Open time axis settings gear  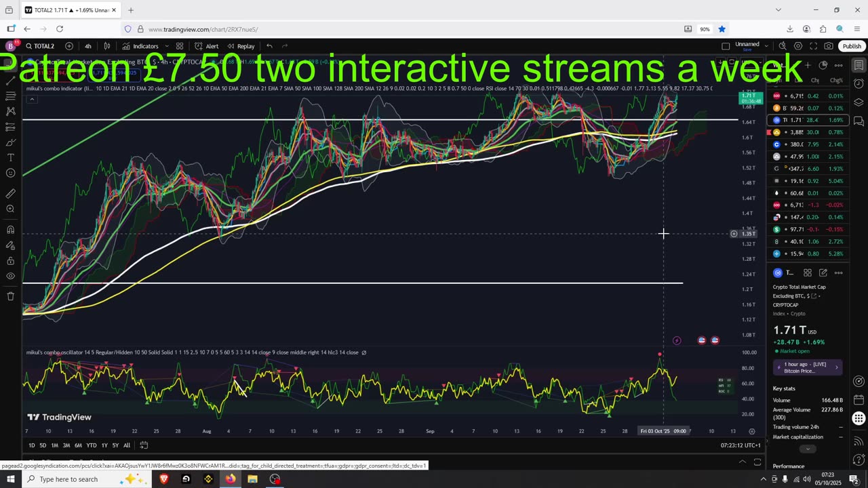pyautogui.click(x=751, y=431)
